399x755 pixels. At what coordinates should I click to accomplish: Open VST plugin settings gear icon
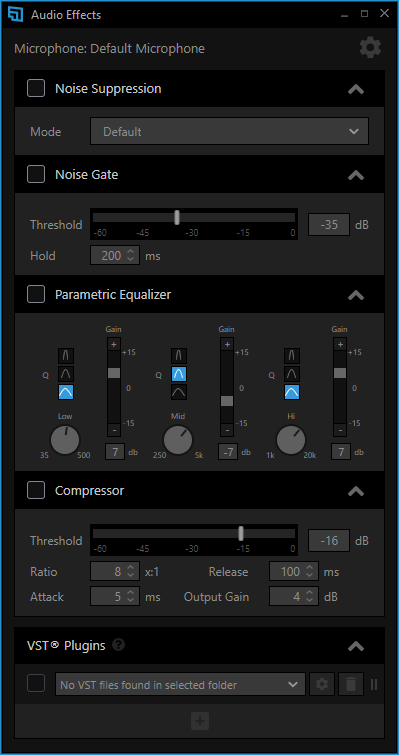[322, 684]
